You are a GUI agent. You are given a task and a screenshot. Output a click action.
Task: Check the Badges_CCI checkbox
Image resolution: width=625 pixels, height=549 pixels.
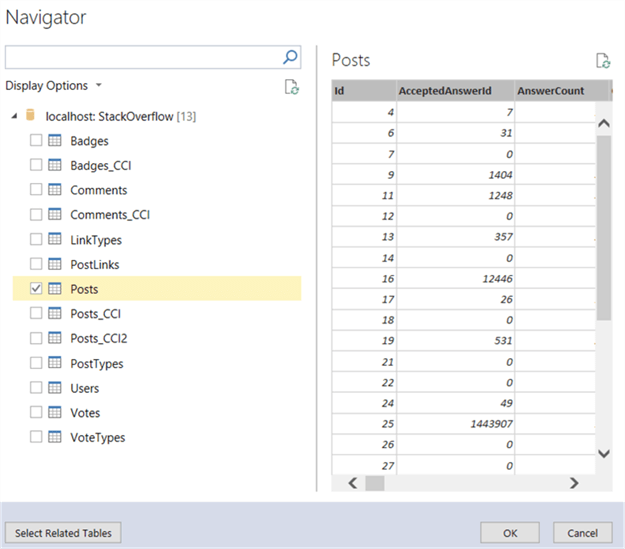[36, 165]
